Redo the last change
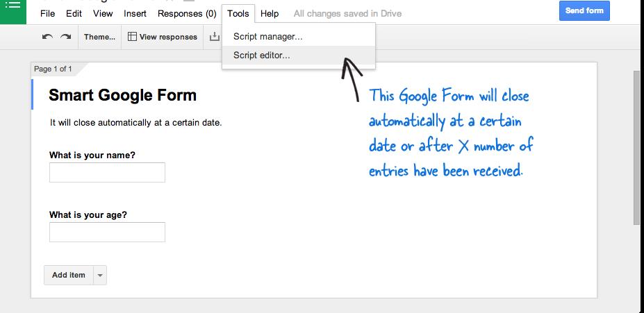The image size is (644, 313). [66, 37]
